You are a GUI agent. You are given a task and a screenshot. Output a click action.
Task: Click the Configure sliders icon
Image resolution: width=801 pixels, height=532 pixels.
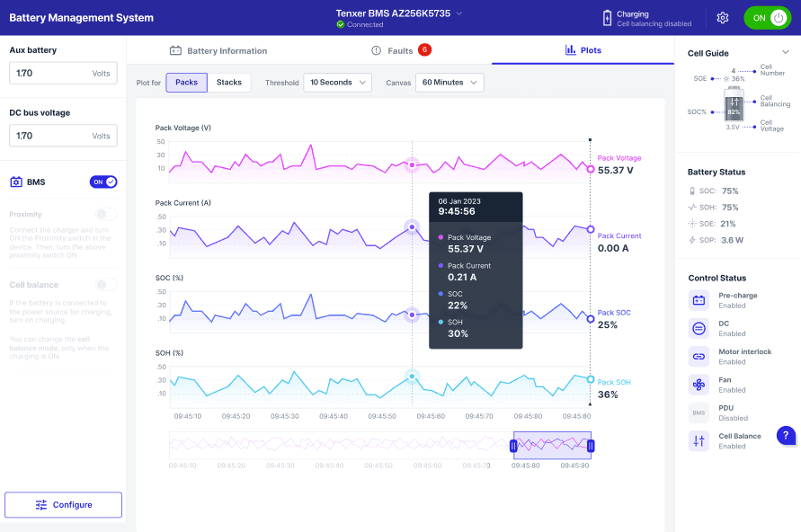pos(41,505)
